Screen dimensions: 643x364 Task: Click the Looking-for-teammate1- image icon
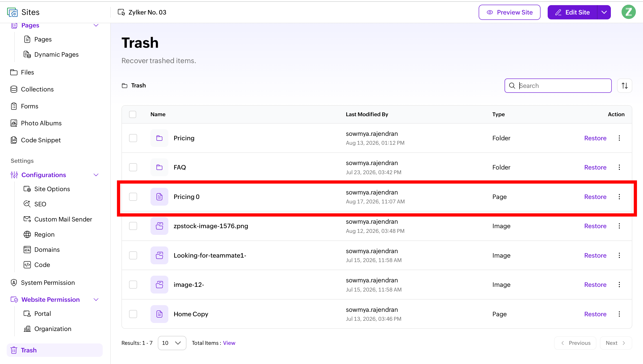pos(159,255)
